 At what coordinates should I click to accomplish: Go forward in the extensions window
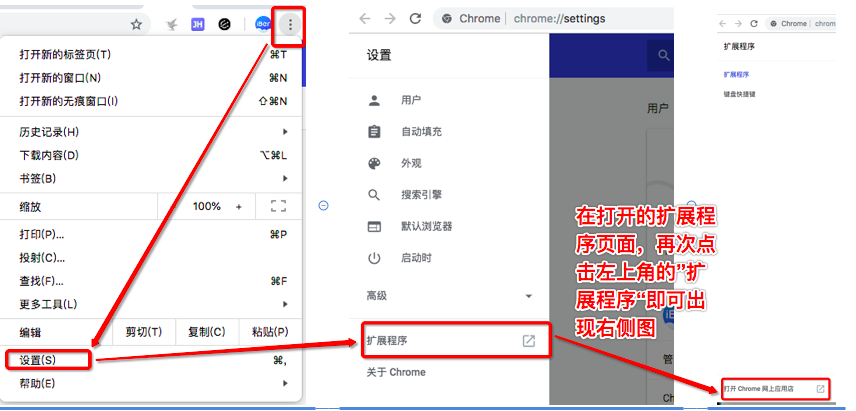point(738,23)
